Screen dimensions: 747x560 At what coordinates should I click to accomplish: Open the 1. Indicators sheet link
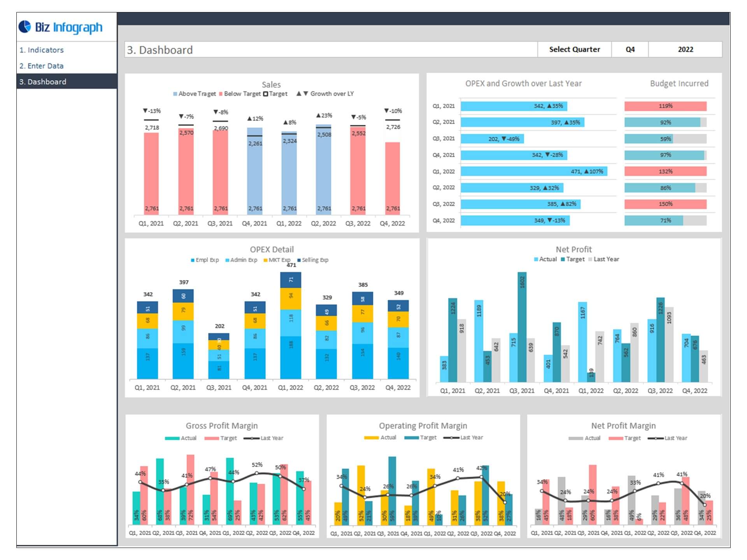coord(42,50)
